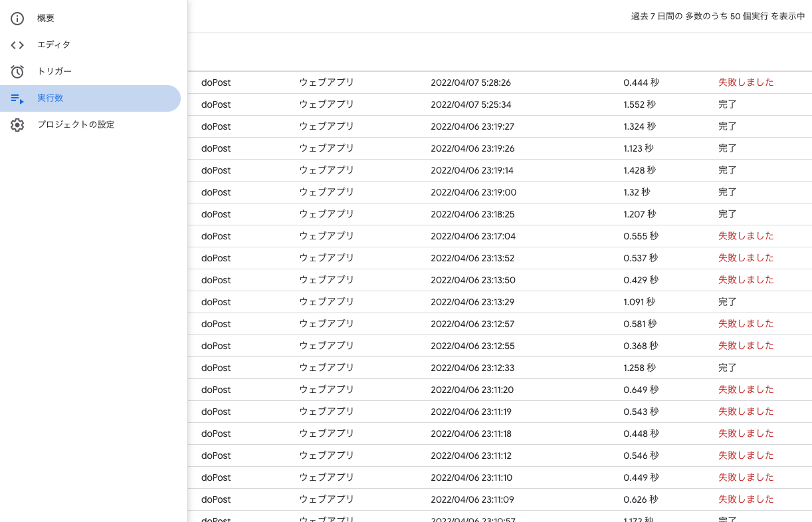The width and height of the screenshot is (812, 522).
Task: Select the timestamp 2022/04/06 23:11:09
Action: pos(472,499)
